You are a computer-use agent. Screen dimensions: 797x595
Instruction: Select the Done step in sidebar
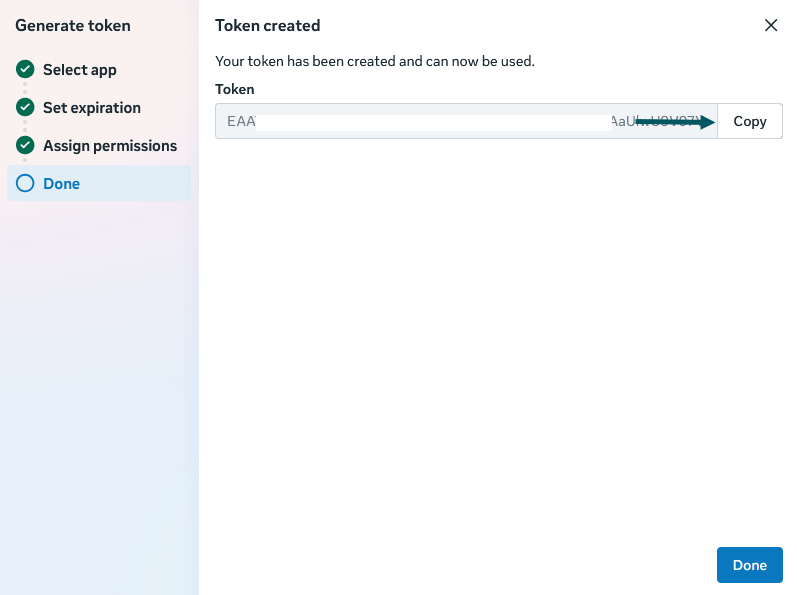[99, 183]
